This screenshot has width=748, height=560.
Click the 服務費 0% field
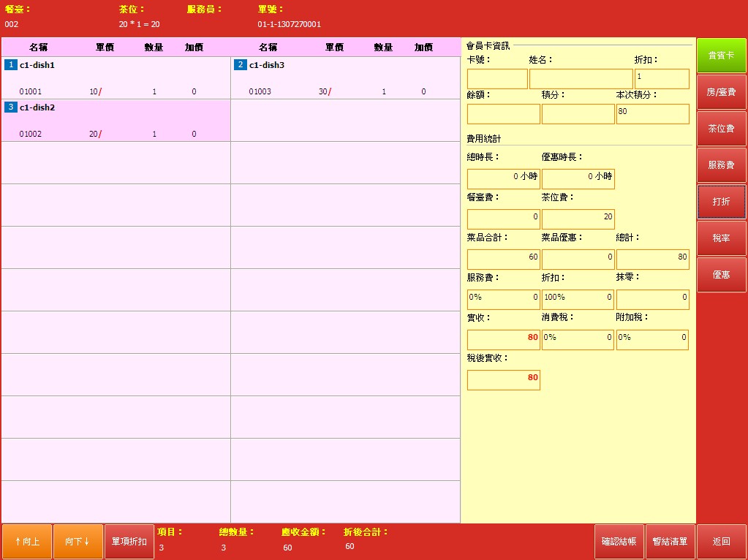pos(503,300)
